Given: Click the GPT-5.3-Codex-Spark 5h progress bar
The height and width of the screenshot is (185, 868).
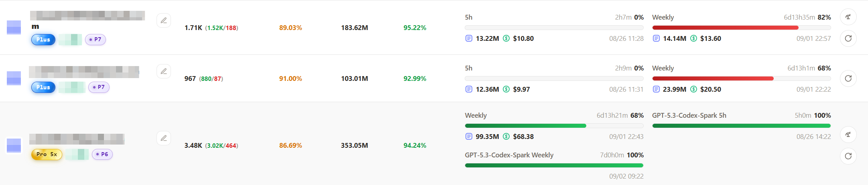Looking at the screenshot, I should tap(742, 126).
